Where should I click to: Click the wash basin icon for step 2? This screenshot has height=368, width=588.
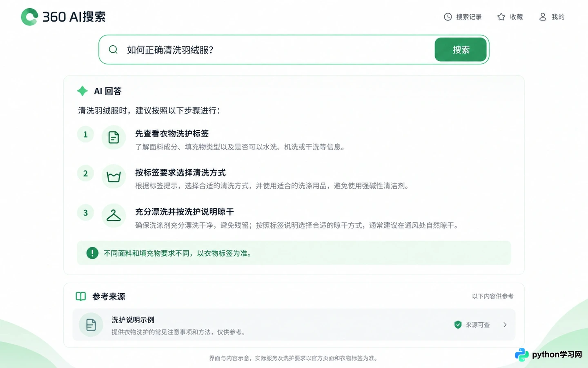[114, 176]
